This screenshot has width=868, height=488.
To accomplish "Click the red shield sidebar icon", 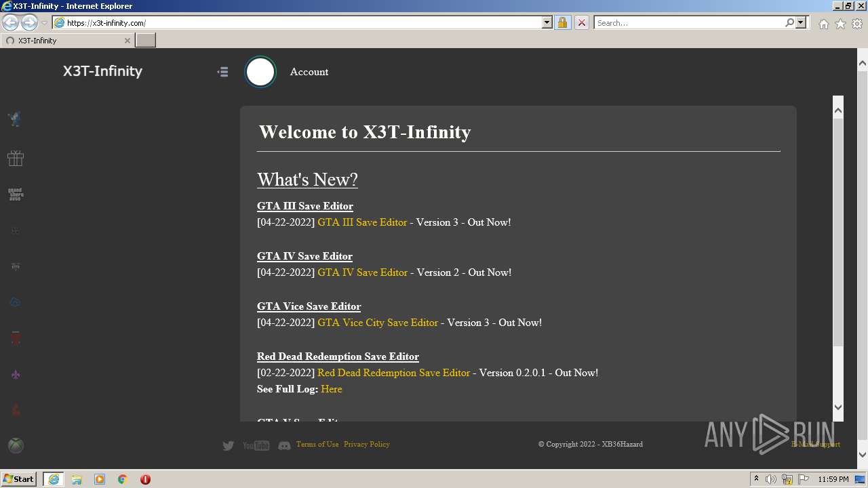I will pyautogui.click(x=16, y=338).
